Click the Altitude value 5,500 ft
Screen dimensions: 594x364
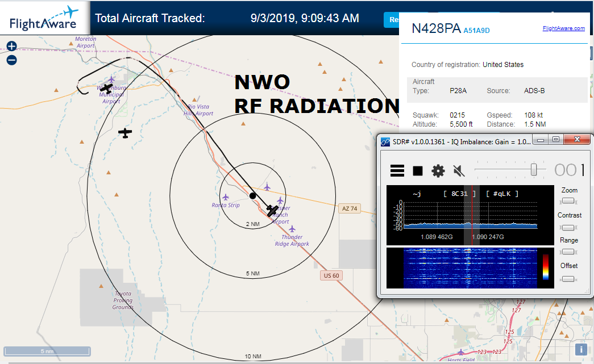[x=461, y=124]
